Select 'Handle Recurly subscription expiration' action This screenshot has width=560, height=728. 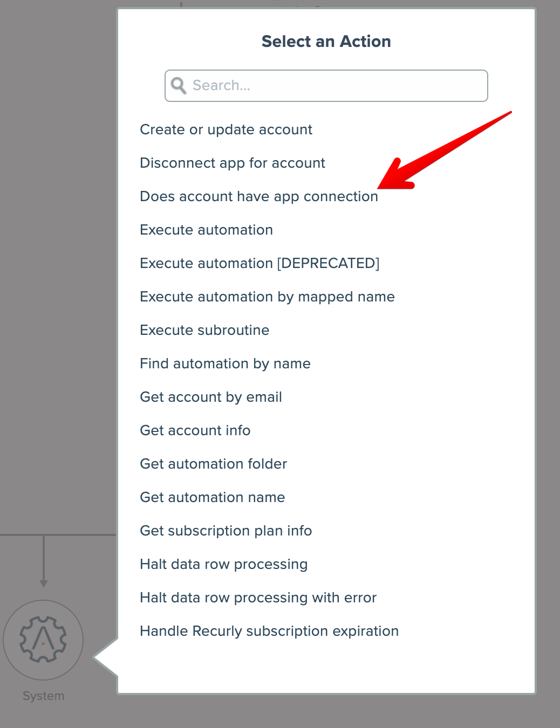270,631
